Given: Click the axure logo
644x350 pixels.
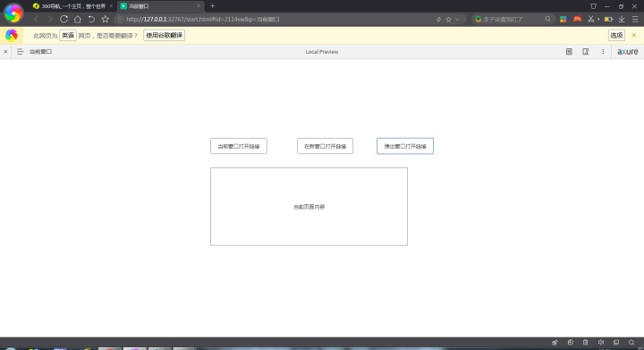Looking at the screenshot, I should 628,52.
